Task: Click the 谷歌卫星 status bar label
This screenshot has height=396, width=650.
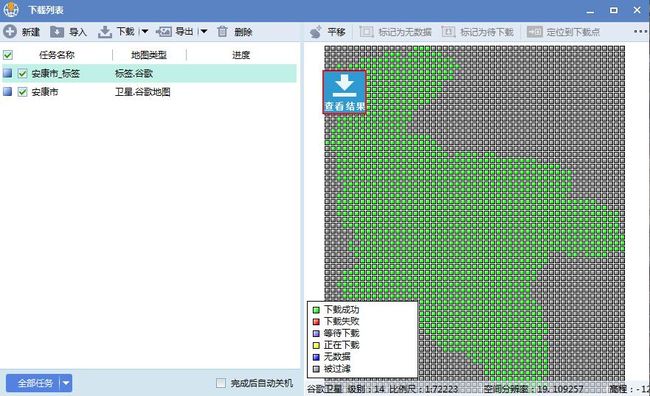Action: point(325,389)
